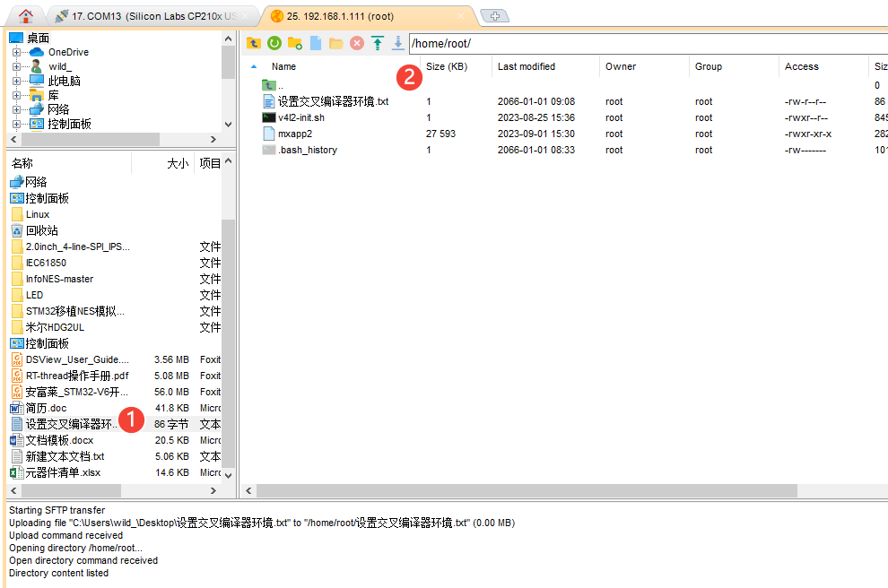Click the Word icon beside 简历.doc
The image size is (888, 588).
[17, 408]
